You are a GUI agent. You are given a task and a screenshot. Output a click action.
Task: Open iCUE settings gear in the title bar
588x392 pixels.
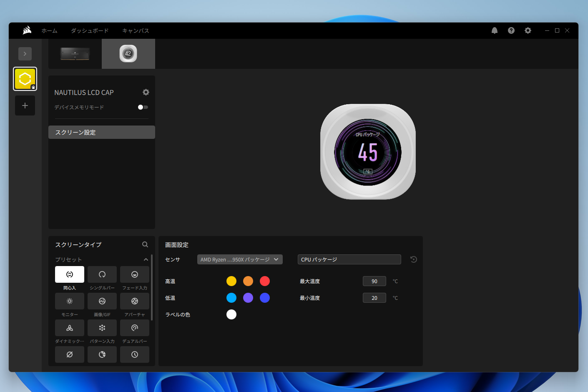tap(528, 30)
